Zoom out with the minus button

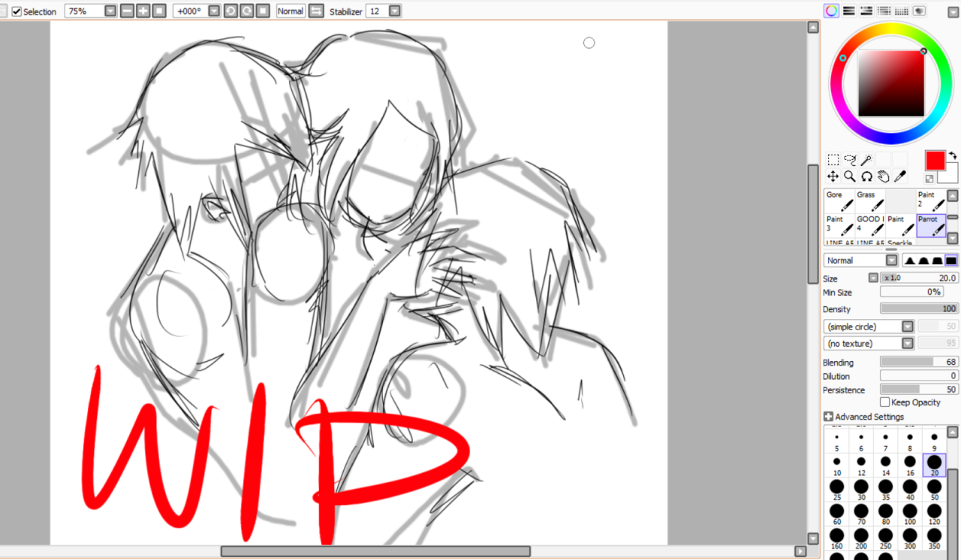[127, 11]
